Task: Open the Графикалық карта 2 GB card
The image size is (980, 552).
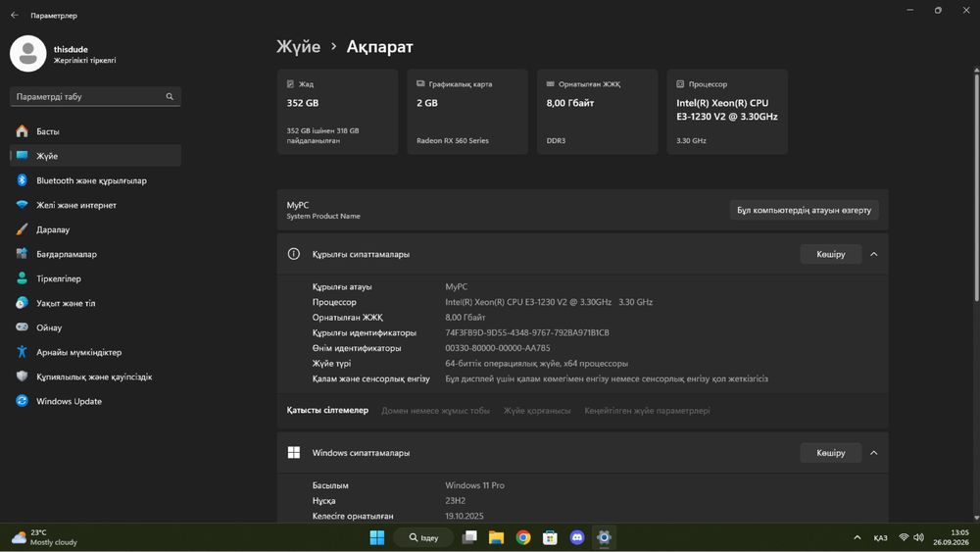Action: [x=467, y=112]
